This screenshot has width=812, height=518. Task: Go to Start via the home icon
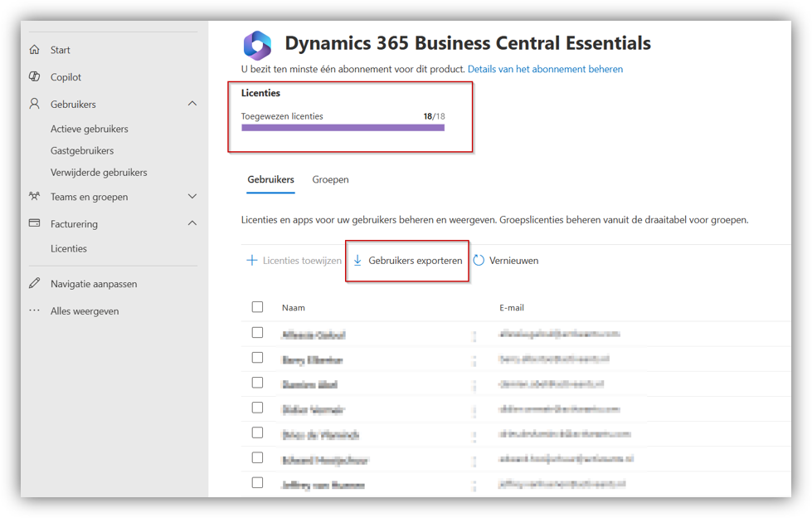click(34, 49)
